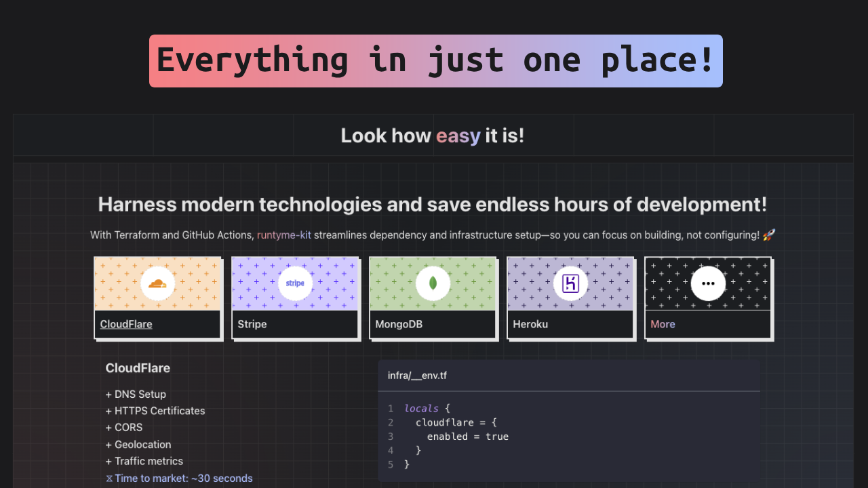Click the '+ DNS Setup' feature line

[x=136, y=394]
